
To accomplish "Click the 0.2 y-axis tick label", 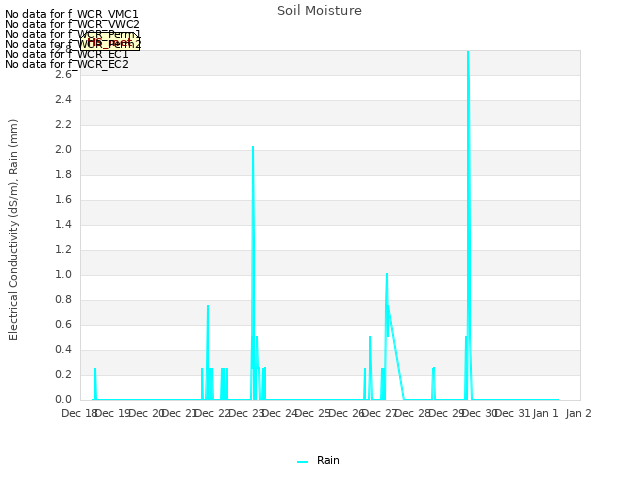I will pyautogui.click(x=63, y=375).
